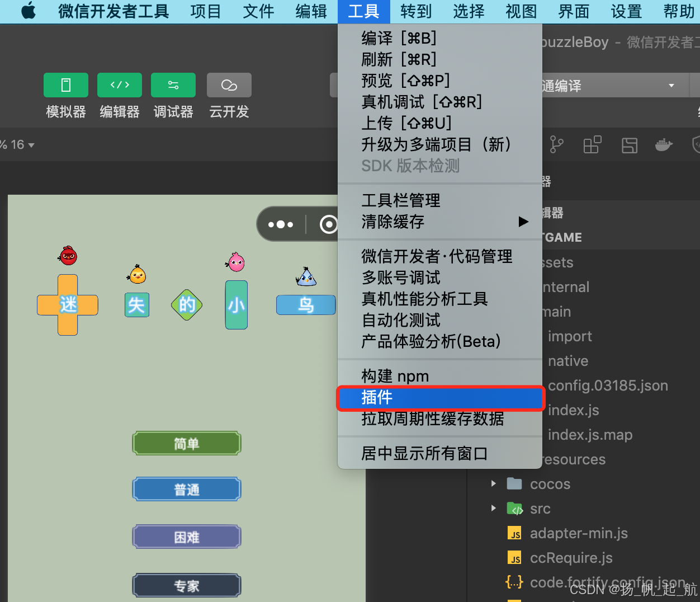The image size is (700, 602).
Task: Toggle the 编辑器 editor panel button
Action: pos(120,85)
